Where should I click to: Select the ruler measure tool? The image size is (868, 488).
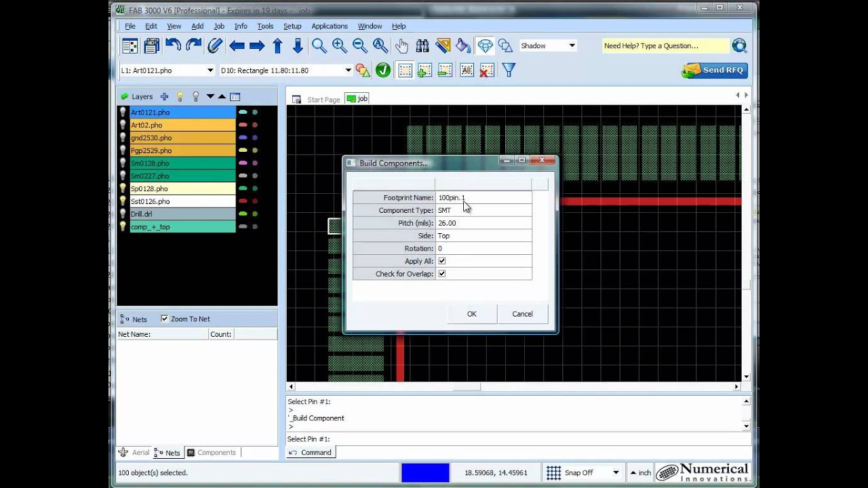tap(443, 45)
